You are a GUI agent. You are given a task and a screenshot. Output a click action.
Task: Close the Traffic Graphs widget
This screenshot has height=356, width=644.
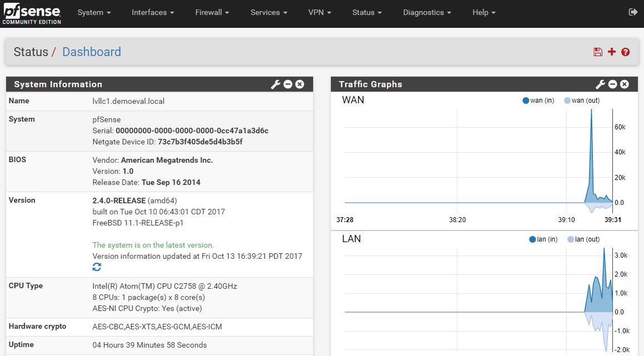(x=625, y=84)
